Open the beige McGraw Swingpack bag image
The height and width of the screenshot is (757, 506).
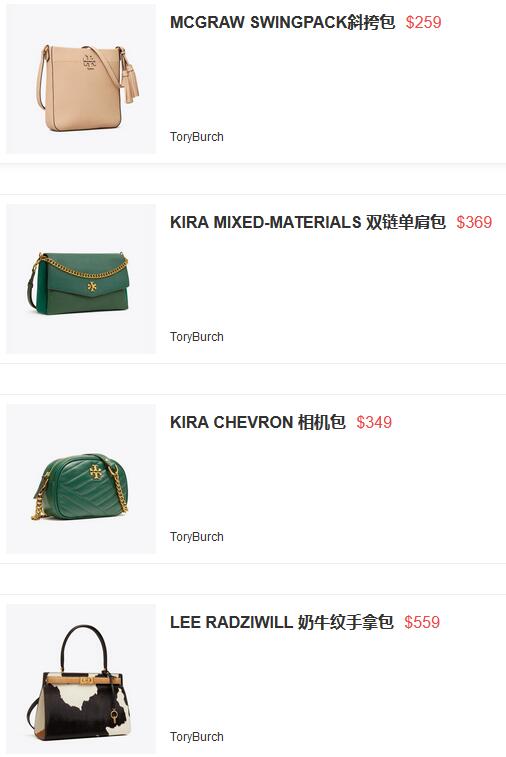(x=81, y=79)
